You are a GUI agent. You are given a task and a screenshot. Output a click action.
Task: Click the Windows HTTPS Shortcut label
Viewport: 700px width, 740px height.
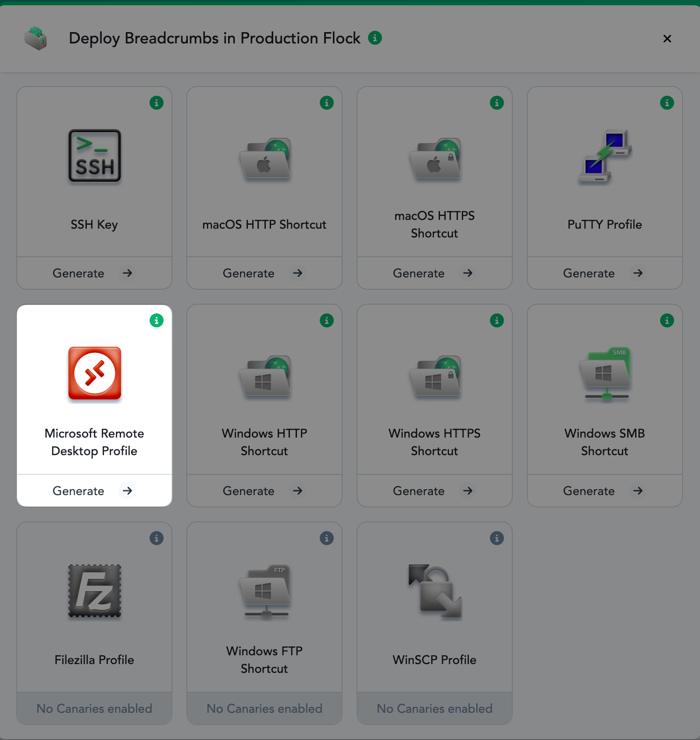(x=435, y=442)
